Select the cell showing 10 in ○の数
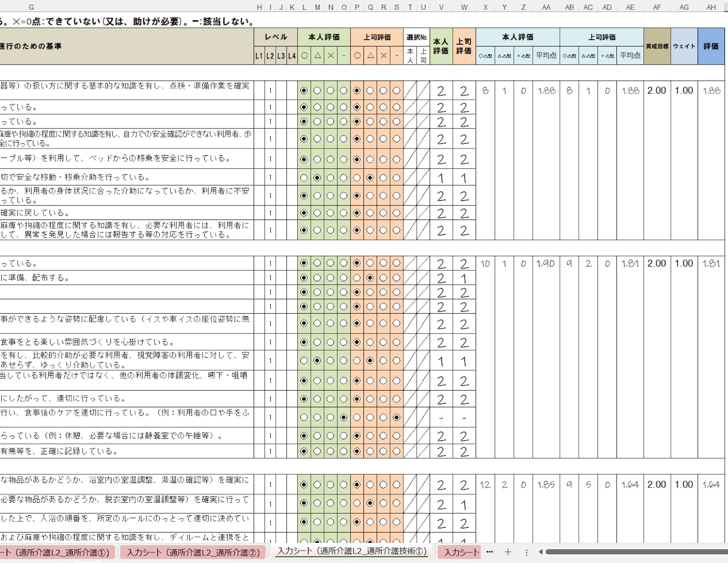This screenshot has width=728, height=563. (x=485, y=264)
